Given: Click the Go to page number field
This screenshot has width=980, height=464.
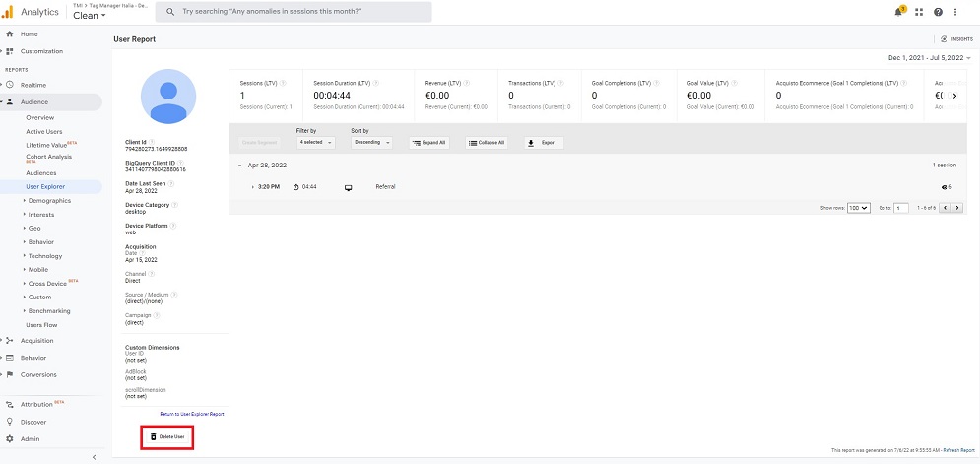Looking at the screenshot, I should [x=900, y=208].
